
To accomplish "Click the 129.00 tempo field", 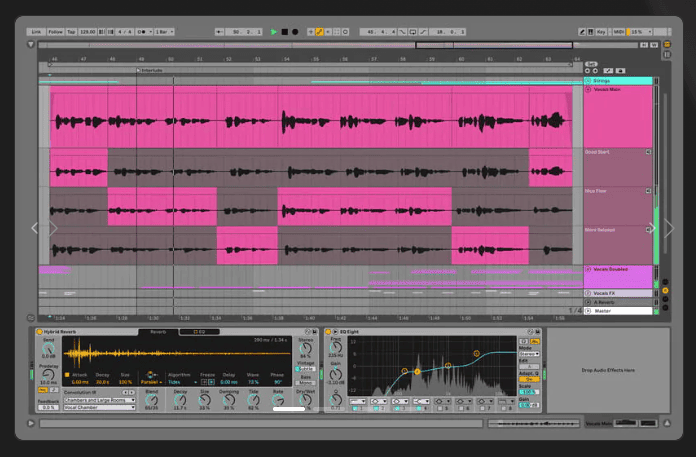I will pos(88,32).
